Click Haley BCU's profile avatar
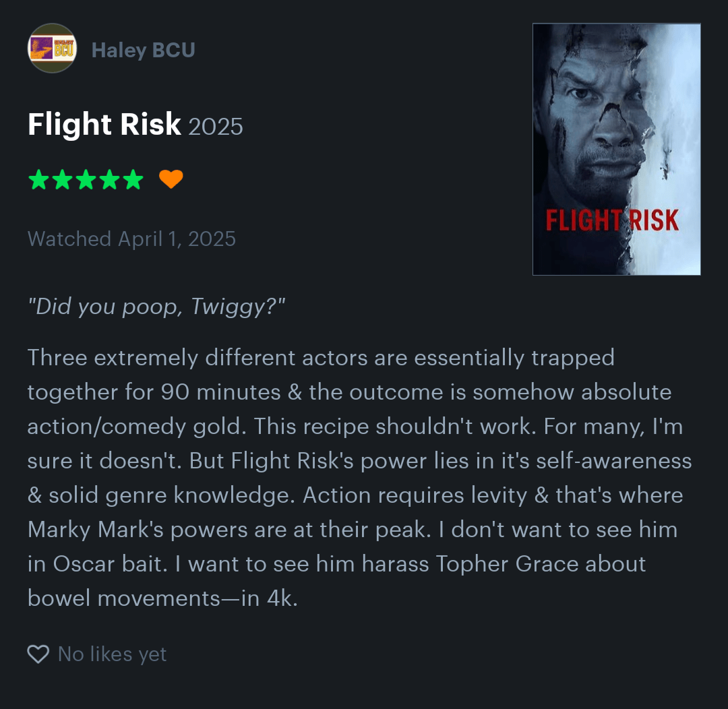This screenshot has height=709, width=728. pyautogui.click(x=52, y=49)
